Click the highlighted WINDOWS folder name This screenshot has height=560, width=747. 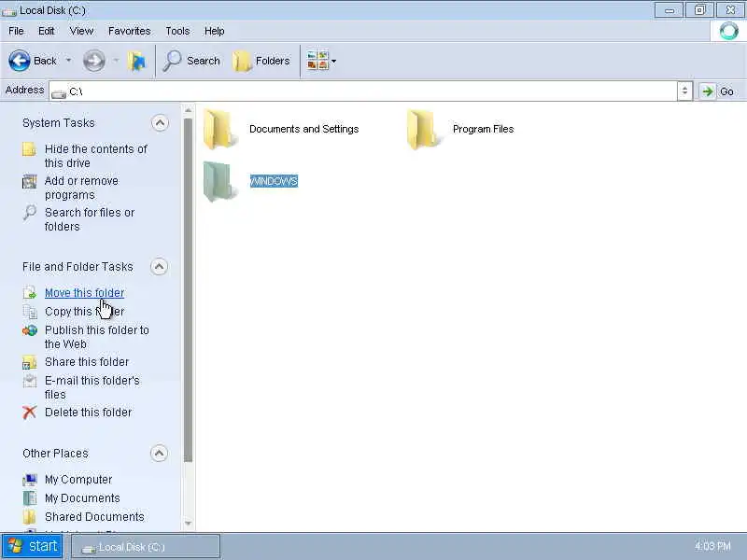tap(274, 181)
